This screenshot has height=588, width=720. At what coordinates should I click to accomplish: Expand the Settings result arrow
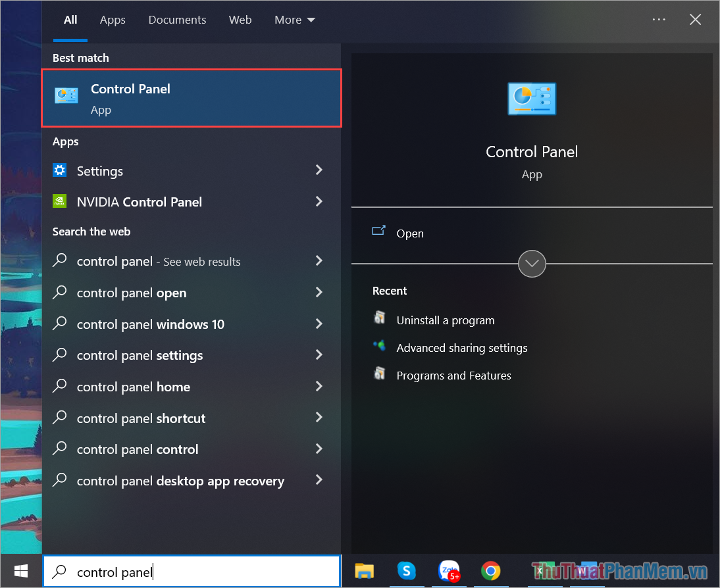click(319, 170)
